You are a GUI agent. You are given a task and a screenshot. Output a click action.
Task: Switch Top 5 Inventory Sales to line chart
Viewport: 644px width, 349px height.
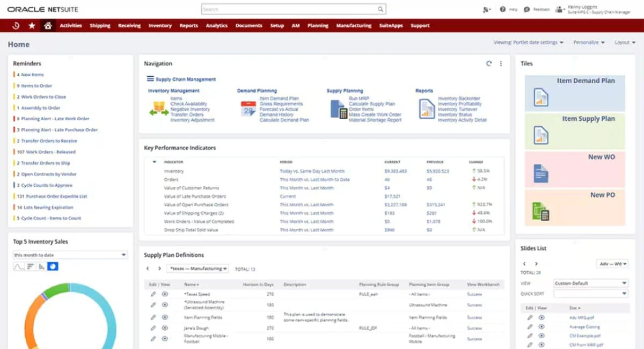pos(19,266)
